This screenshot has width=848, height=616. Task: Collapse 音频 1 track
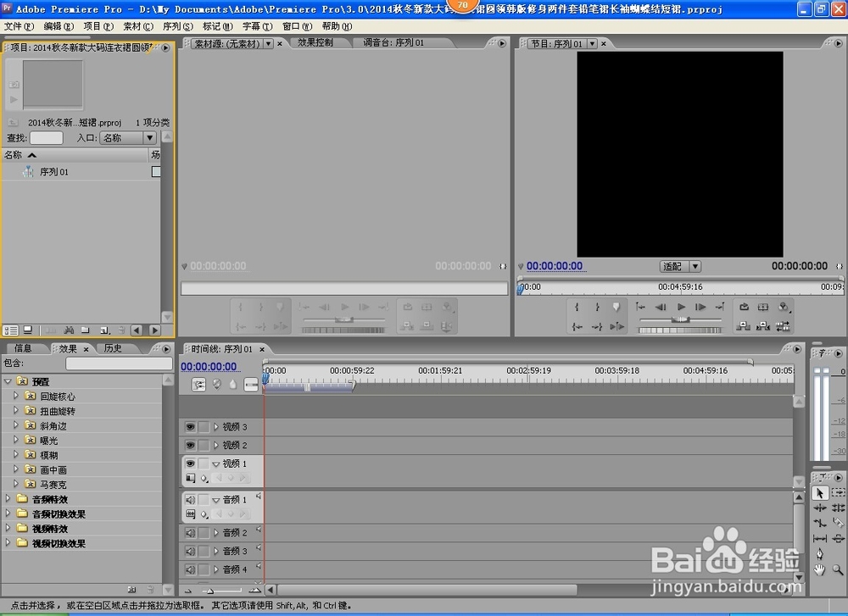coord(215,500)
